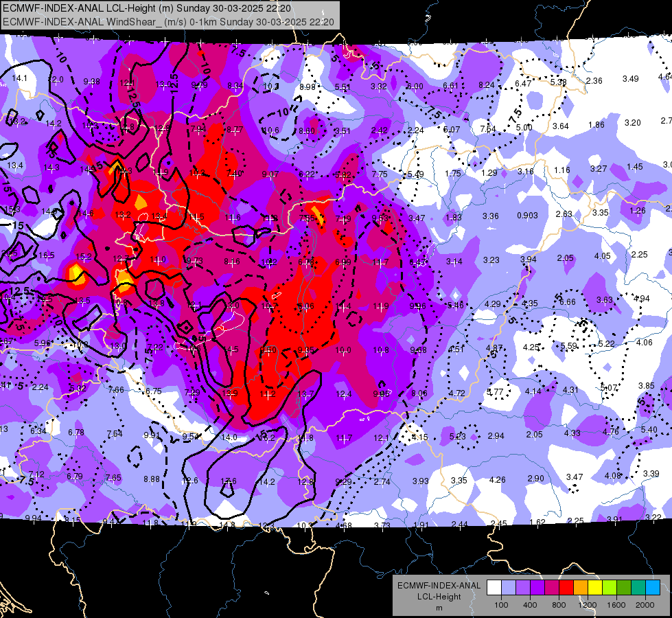The width and height of the screenshot is (672, 618).
Task: Select the legend scale label "1600"
Action: coord(616,605)
